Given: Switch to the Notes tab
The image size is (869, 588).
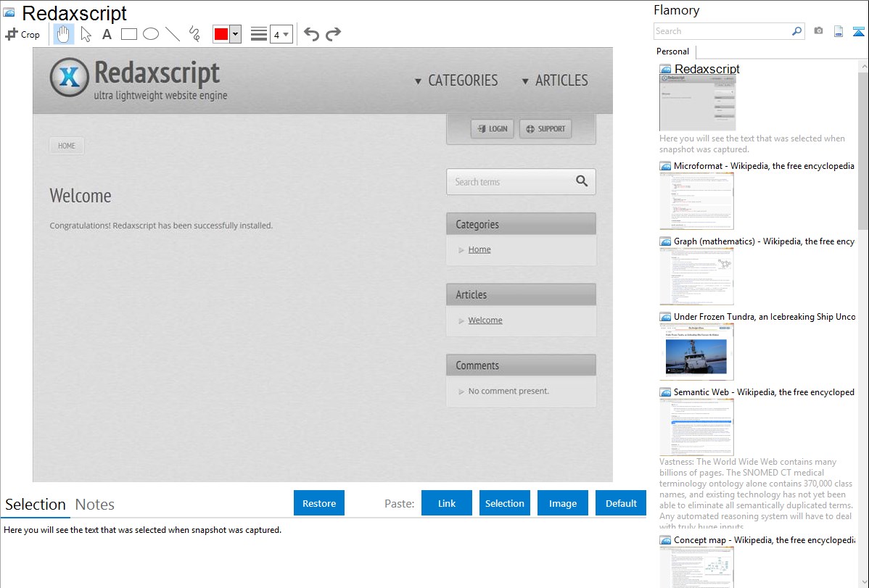Looking at the screenshot, I should click(x=95, y=505).
